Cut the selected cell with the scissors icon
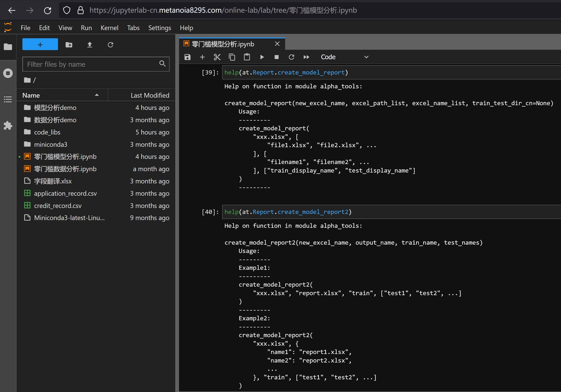 click(217, 57)
